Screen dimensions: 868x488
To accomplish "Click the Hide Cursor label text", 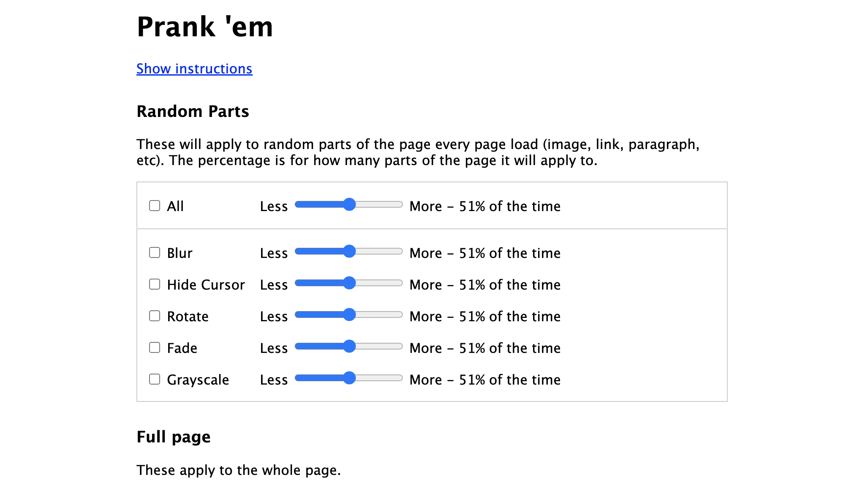I will pyautogui.click(x=206, y=285).
